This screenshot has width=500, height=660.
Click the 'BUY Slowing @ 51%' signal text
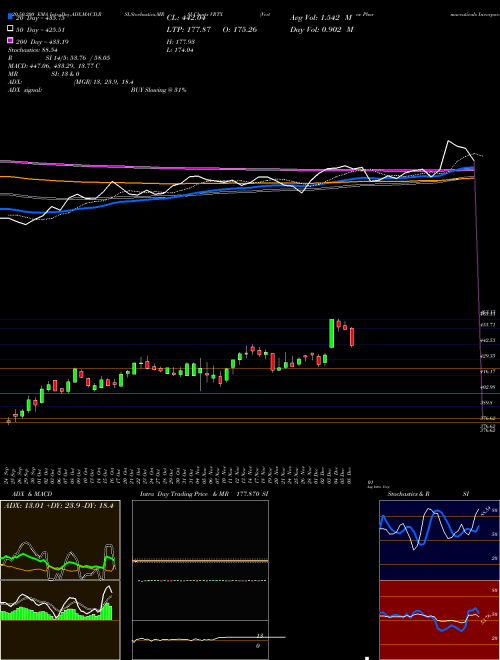pos(158,90)
